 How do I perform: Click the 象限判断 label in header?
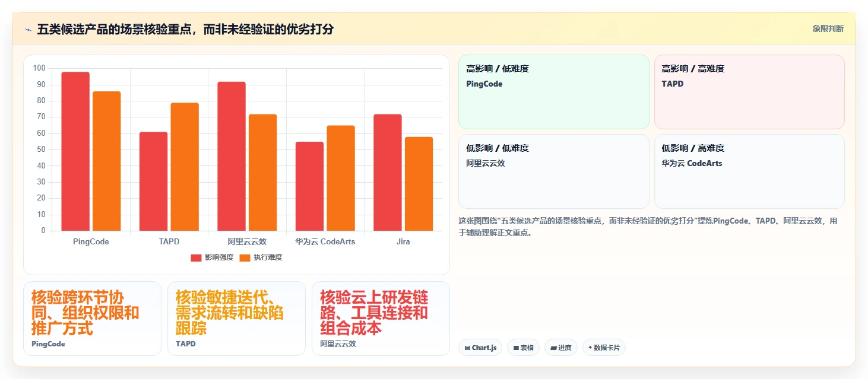[x=828, y=28]
